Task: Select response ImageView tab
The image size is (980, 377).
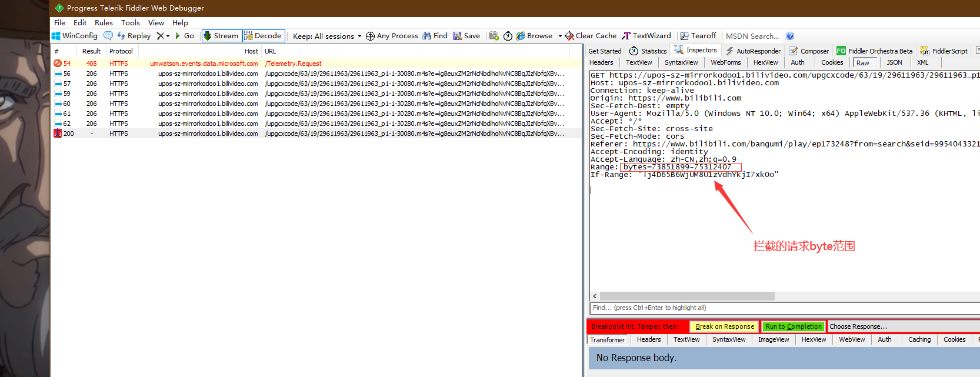Action: (x=774, y=339)
